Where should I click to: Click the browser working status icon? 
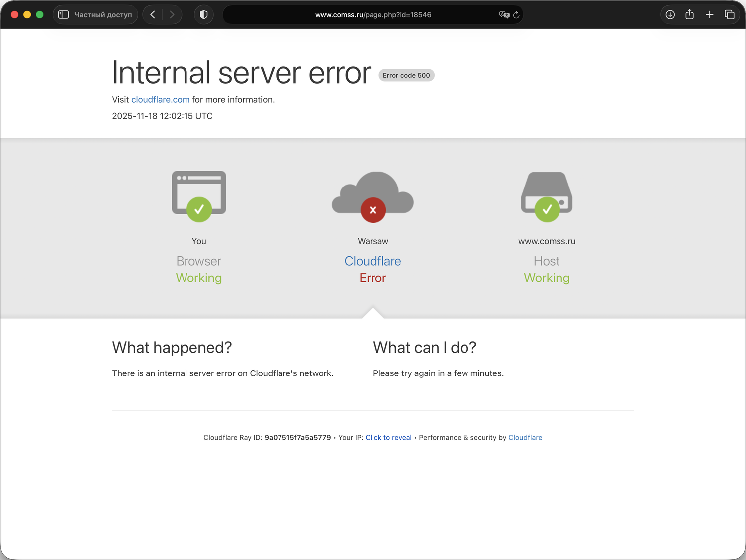click(199, 196)
